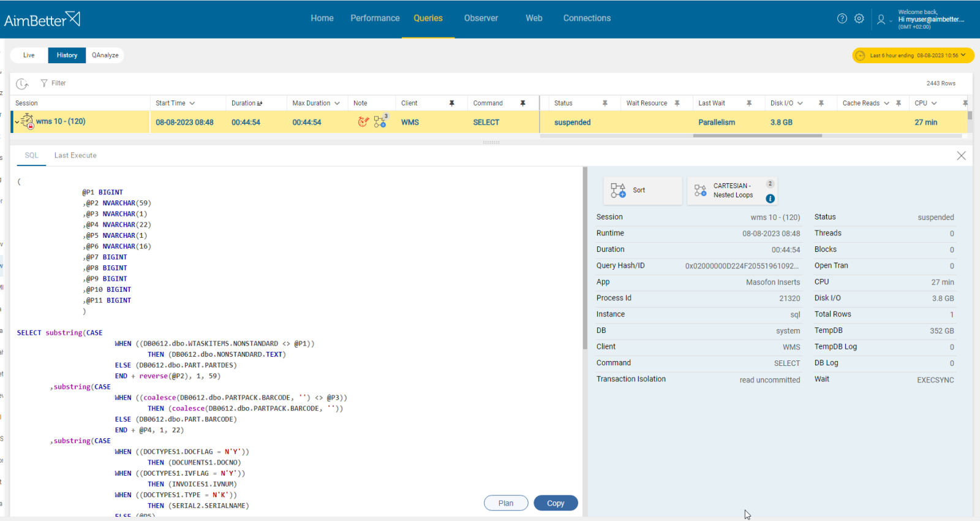Click the 08-08-2023 08:48 start time cell
The width and height of the screenshot is (980, 521).
tap(184, 123)
